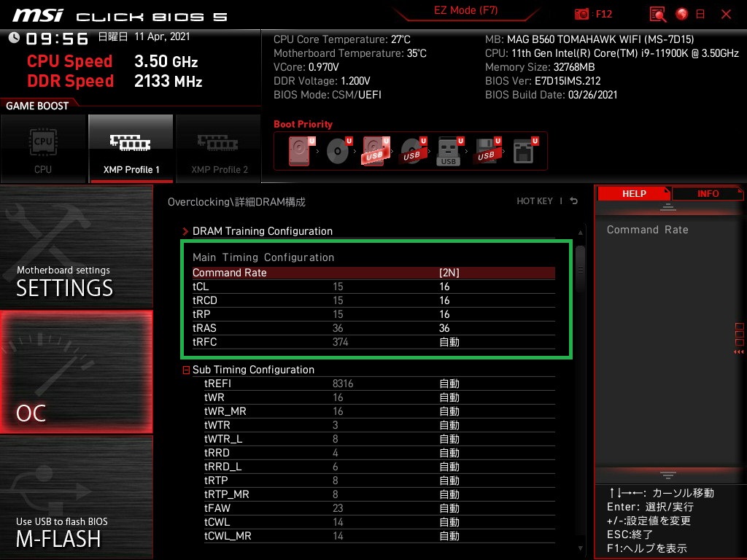Select the USB floppy boot device
747x560 pixels.
487,151
